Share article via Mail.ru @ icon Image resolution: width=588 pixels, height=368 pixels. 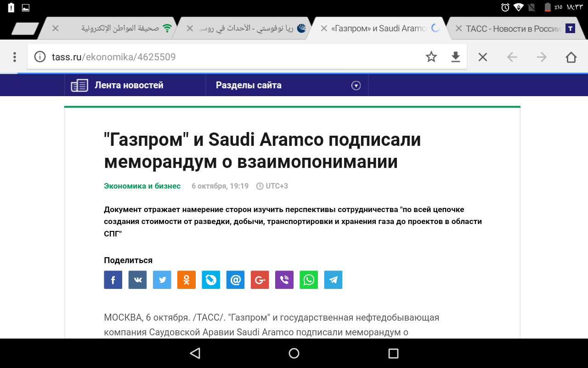235,280
